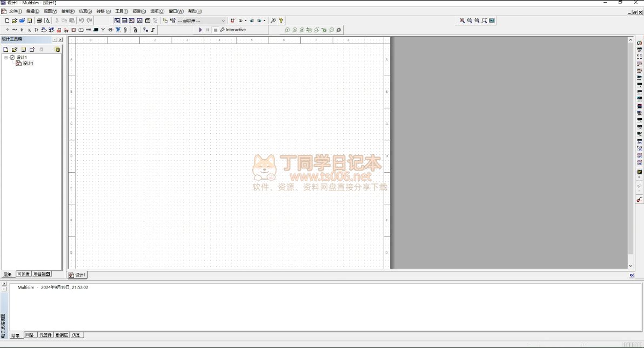Image resolution: width=644 pixels, height=348 pixels.
Task: Click the Run simulation play button
Action: (200, 30)
